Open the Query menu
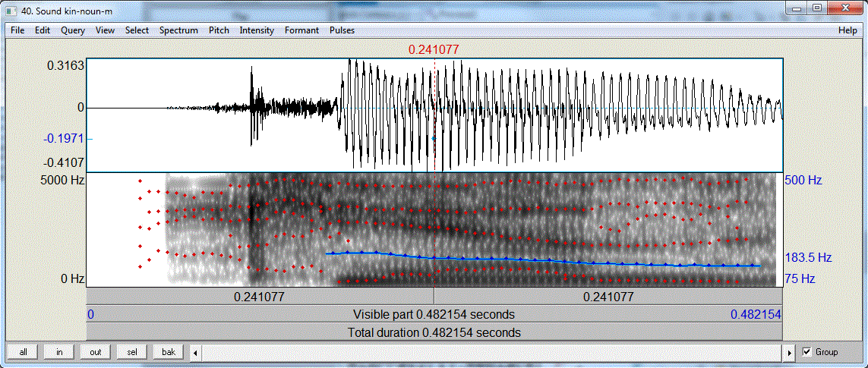 (73, 30)
